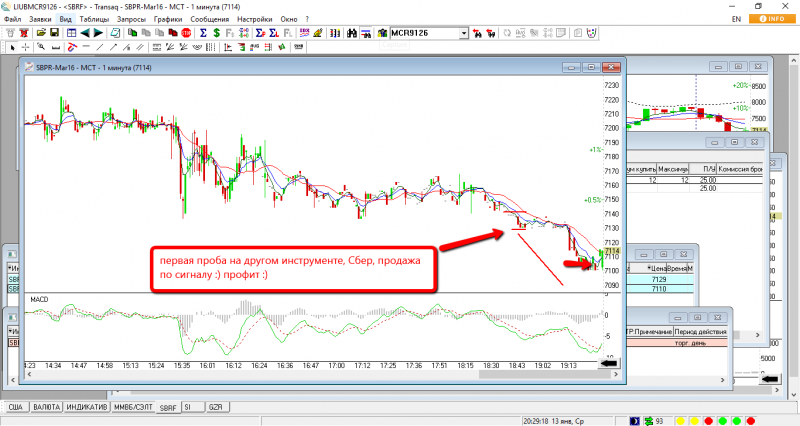Click the green dollar sign icon

[216, 33]
